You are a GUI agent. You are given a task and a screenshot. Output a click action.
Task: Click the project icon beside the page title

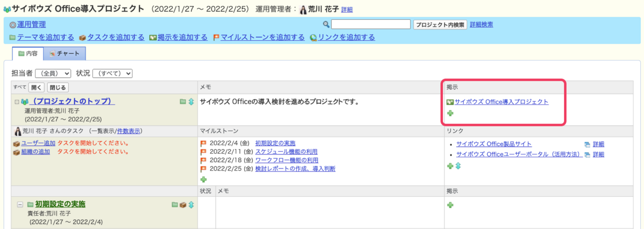[6, 9]
